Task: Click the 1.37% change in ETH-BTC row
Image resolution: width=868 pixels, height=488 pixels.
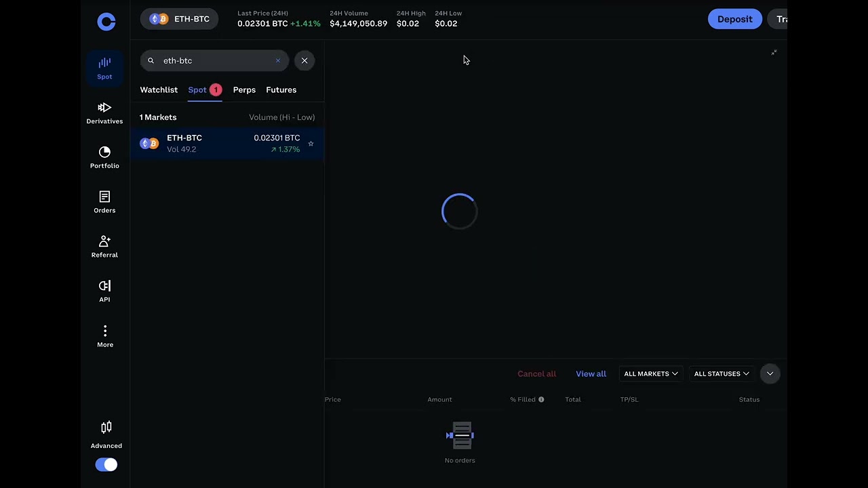Action: (x=285, y=149)
